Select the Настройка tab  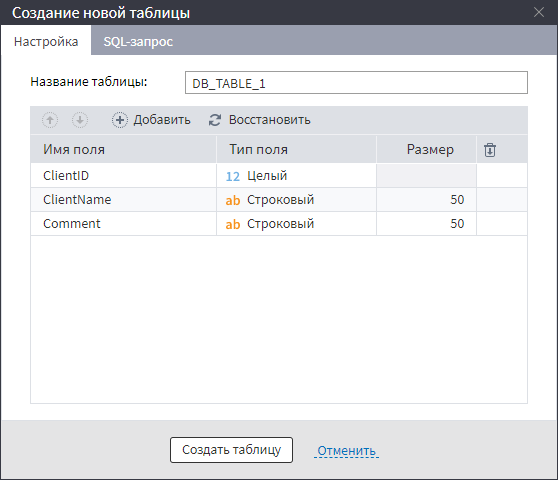pos(46,42)
